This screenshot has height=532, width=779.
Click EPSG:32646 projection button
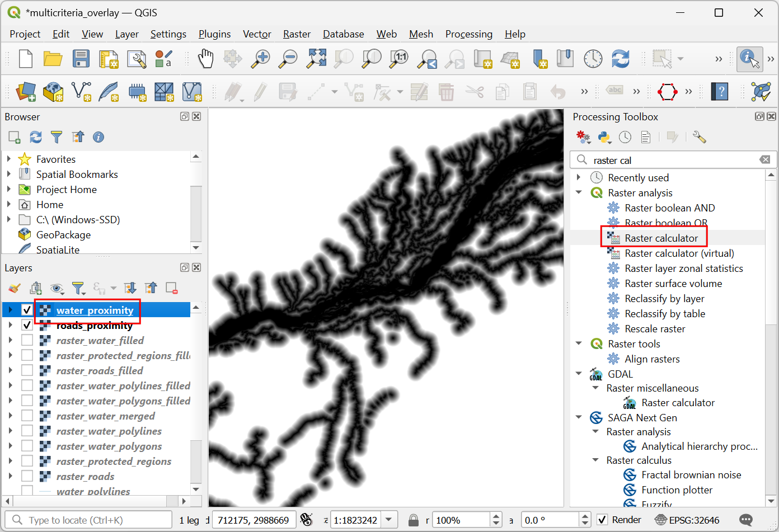pos(687,520)
